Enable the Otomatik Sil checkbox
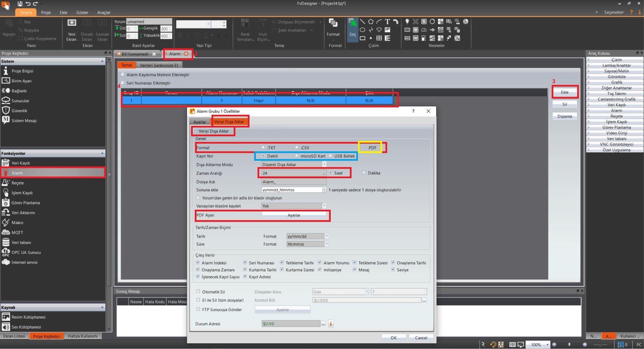The width and height of the screenshot is (644, 349). point(198,292)
